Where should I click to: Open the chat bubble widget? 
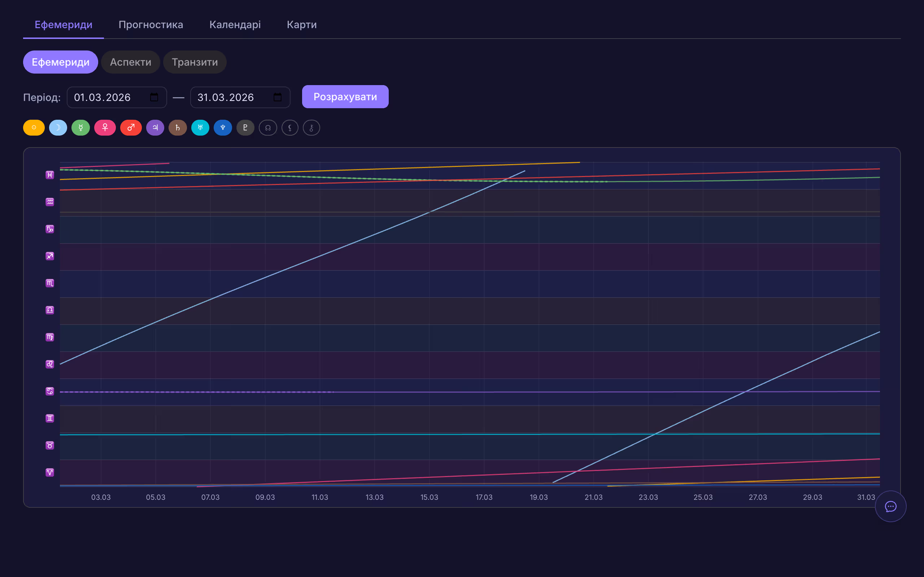click(x=890, y=506)
